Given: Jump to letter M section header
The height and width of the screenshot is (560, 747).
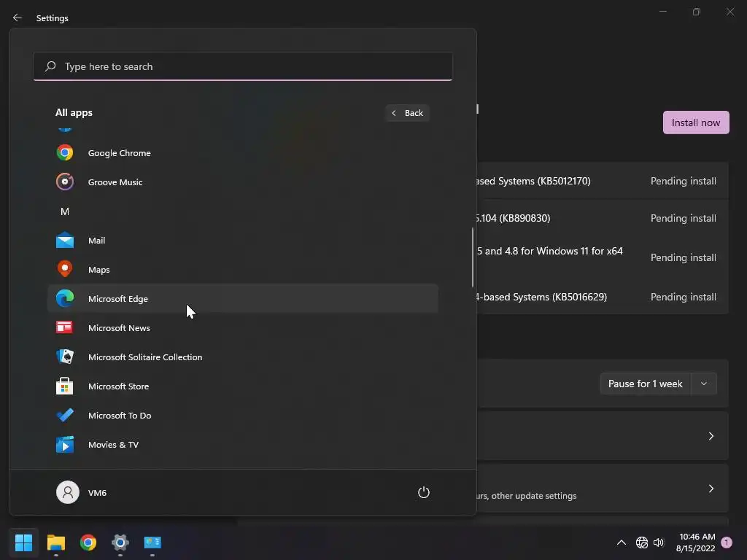Looking at the screenshot, I should [x=65, y=211].
